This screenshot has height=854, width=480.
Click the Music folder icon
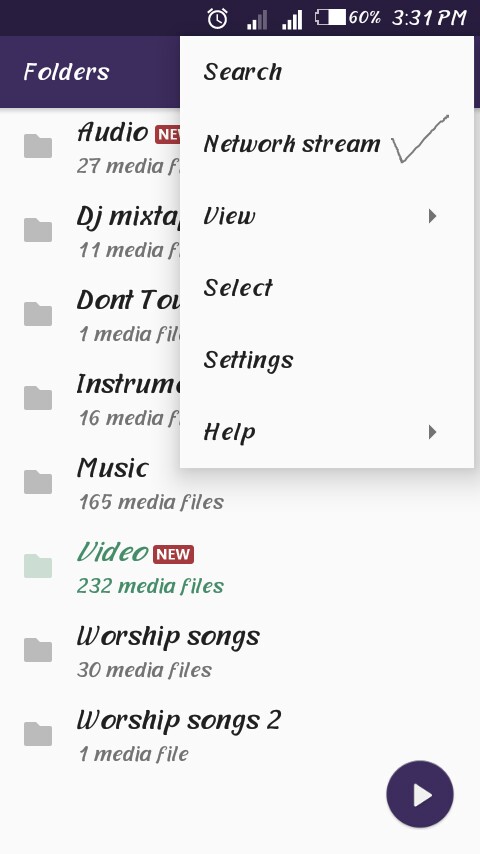click(x=38, y=481)
